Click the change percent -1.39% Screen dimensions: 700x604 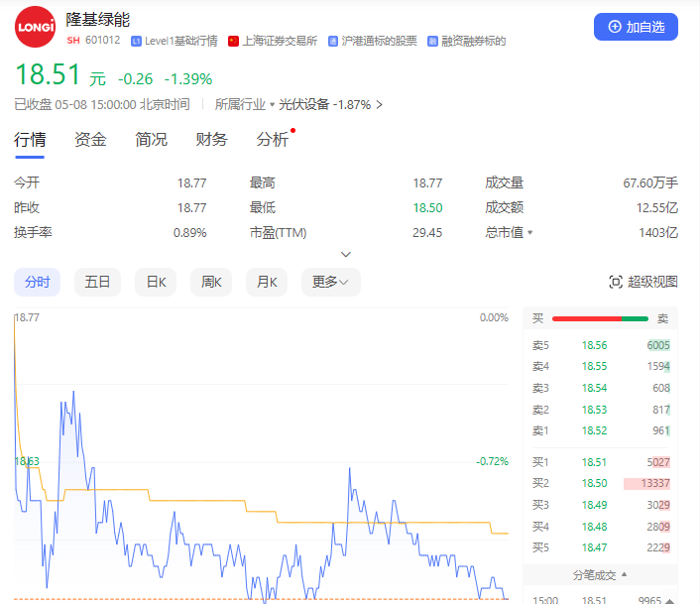point(188,79)
